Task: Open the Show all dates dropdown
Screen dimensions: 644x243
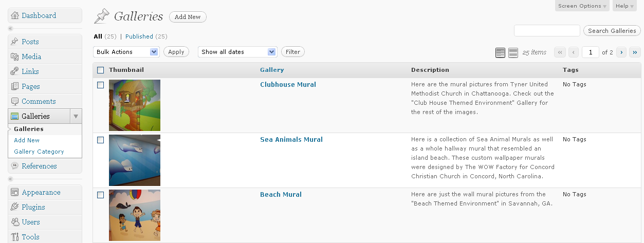Action: pyautogui.click(x=237, y=52)
